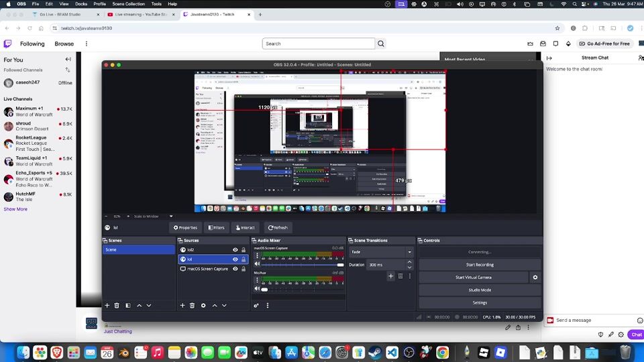Screen dimensions: 644x362
Task: Mute the macOS Screen Capture audio speaker
Action: tap(257, 265)
